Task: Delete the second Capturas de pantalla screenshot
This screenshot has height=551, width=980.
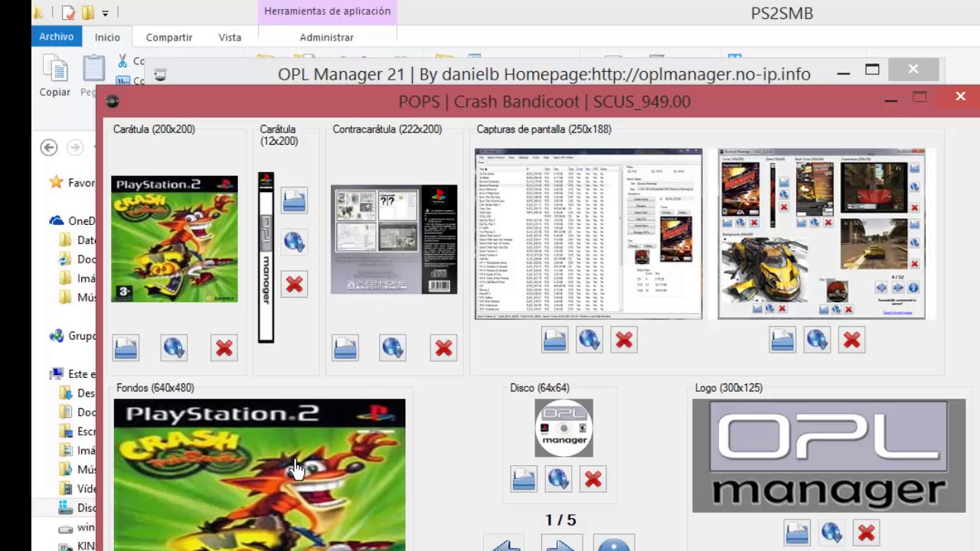Action: coord(852,340)
